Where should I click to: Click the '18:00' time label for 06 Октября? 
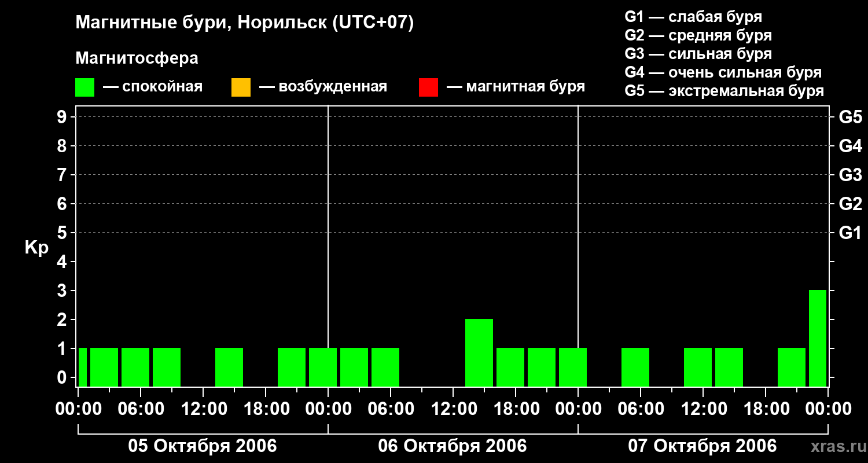pos(516,409)
